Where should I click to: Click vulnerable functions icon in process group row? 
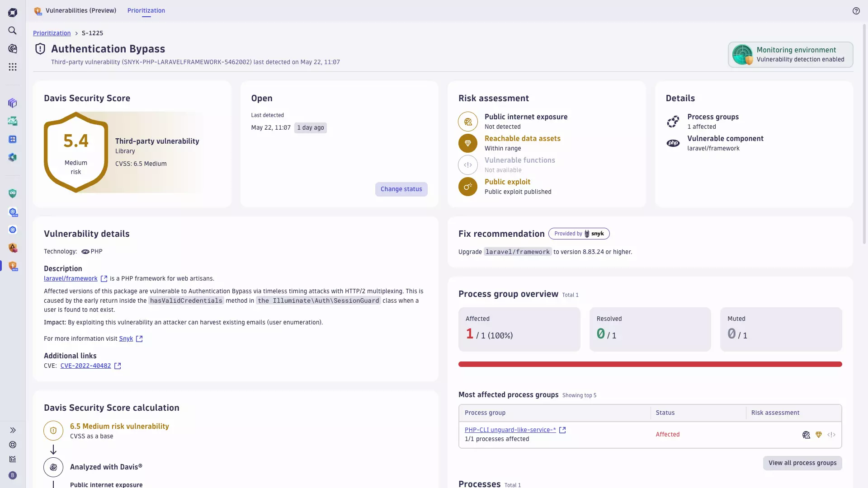click(831, 435)
